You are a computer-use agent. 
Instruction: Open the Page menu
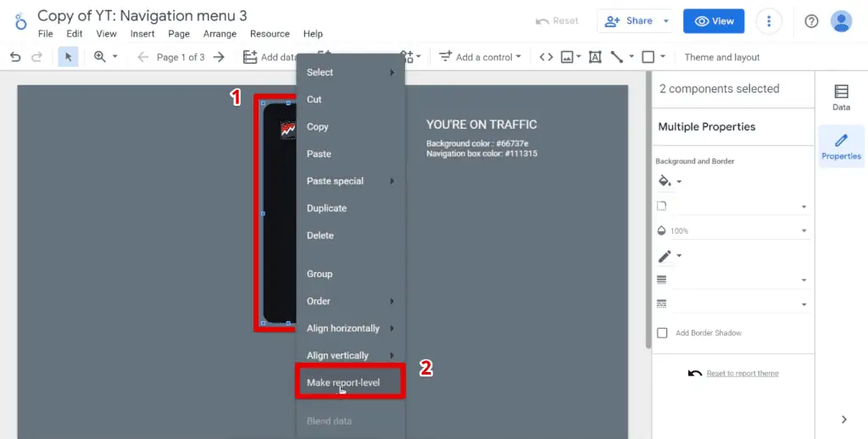coord(179,34)
